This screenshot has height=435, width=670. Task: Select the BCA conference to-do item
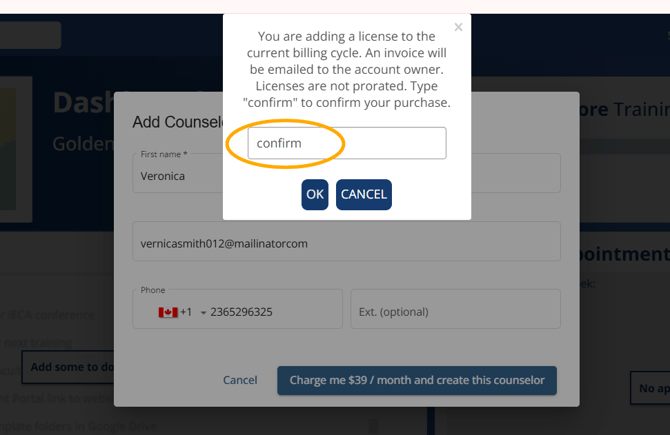[x=50, y=315]
